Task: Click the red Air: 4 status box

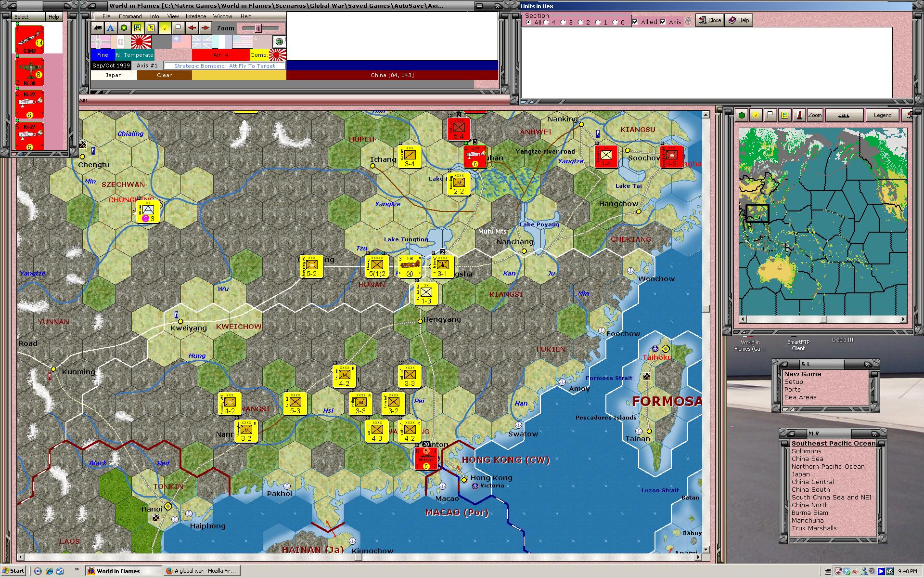Action: click(220, 55)
